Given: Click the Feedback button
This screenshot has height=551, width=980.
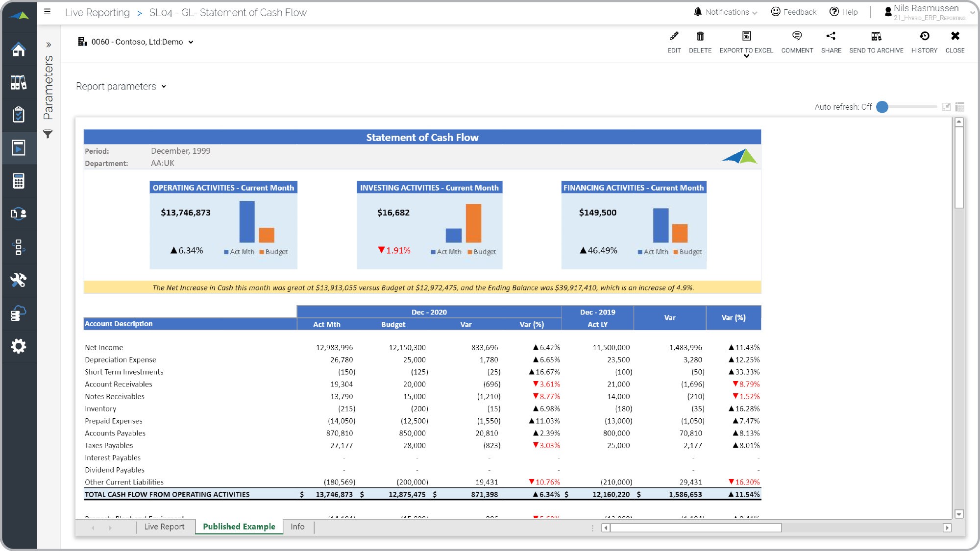Looking at the screenshot, I should [793, 12].
